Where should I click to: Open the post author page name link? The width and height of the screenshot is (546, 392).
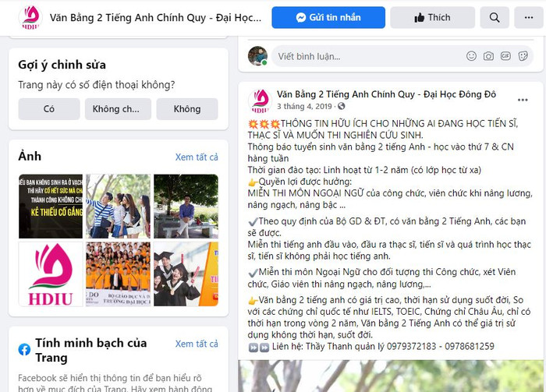(387, 94)
